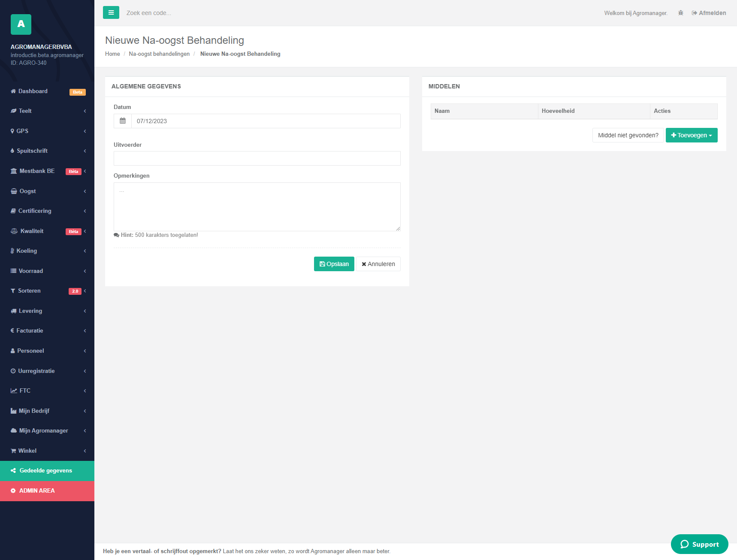Open the Dashboard menu item
This screenshot has height=560, width=737.
[x=47, y=91]
